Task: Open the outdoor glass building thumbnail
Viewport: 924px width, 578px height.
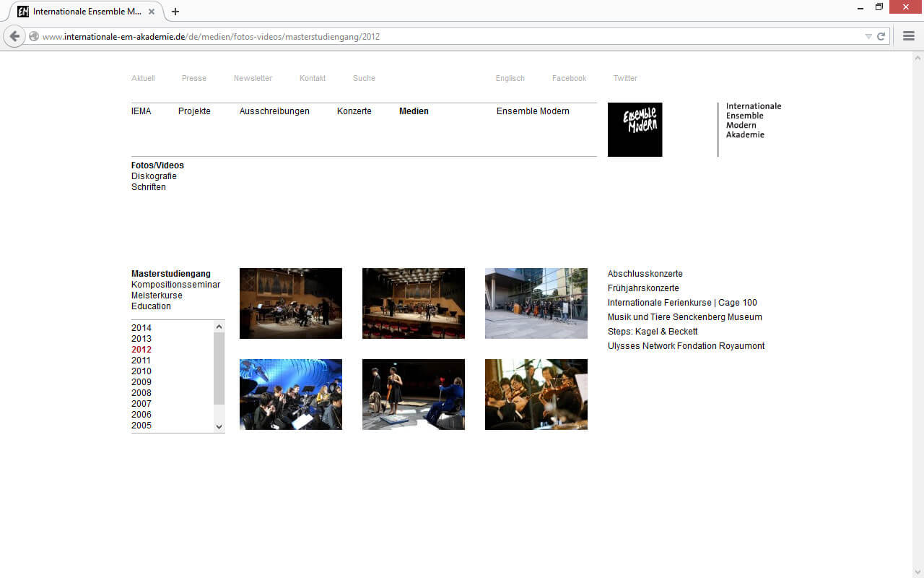Action: [x=536, y=303]
